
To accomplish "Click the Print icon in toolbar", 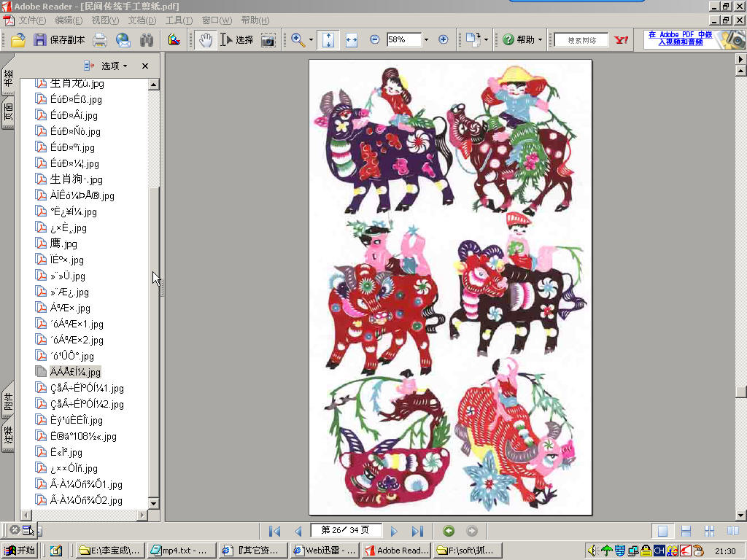I will (100, 40).
